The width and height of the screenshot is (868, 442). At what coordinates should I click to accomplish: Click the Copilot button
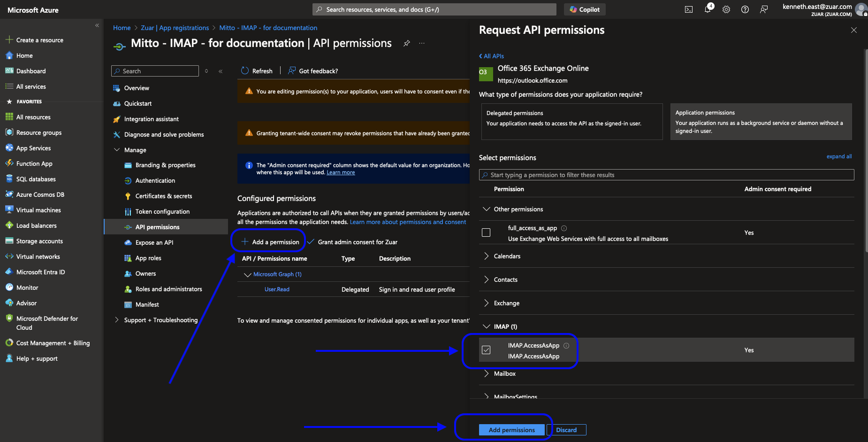tap(585, 9)
